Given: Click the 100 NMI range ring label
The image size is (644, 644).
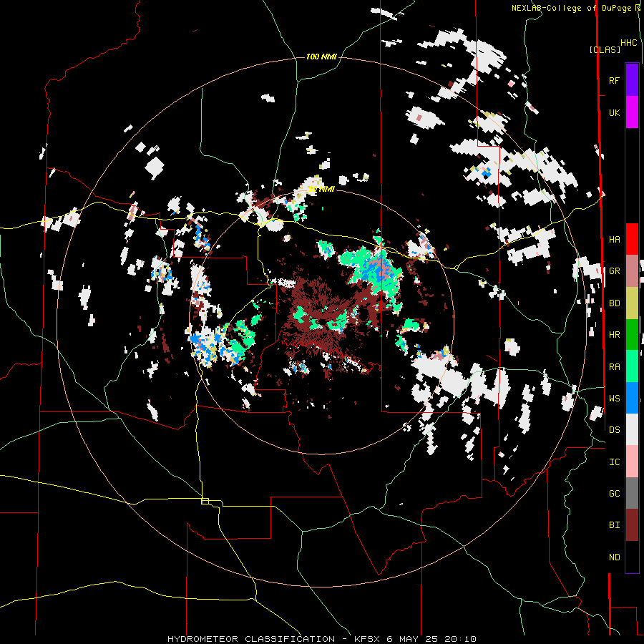Looking at the screenshot, I should [321, 57].
